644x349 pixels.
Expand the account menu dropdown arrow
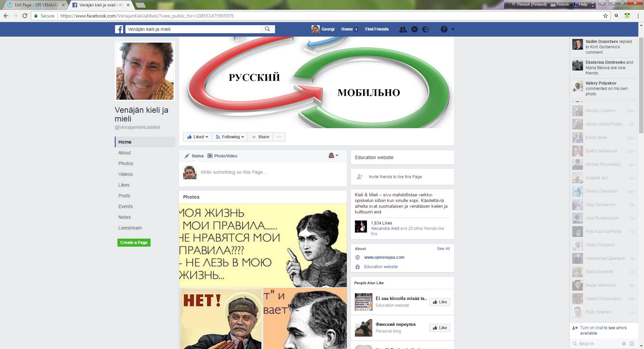tap(453, 29)
